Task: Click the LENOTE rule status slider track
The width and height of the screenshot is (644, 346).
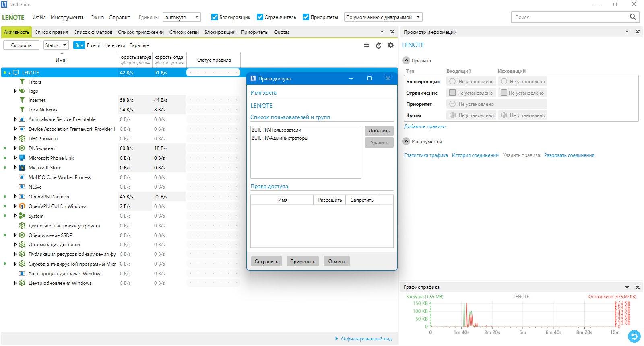Action: [213, 73]
